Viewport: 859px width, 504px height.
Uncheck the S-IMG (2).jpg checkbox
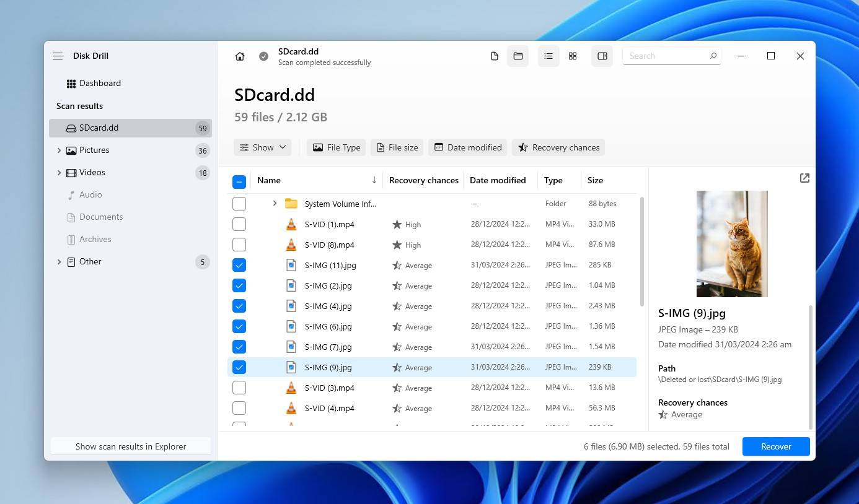pos(239,285)
